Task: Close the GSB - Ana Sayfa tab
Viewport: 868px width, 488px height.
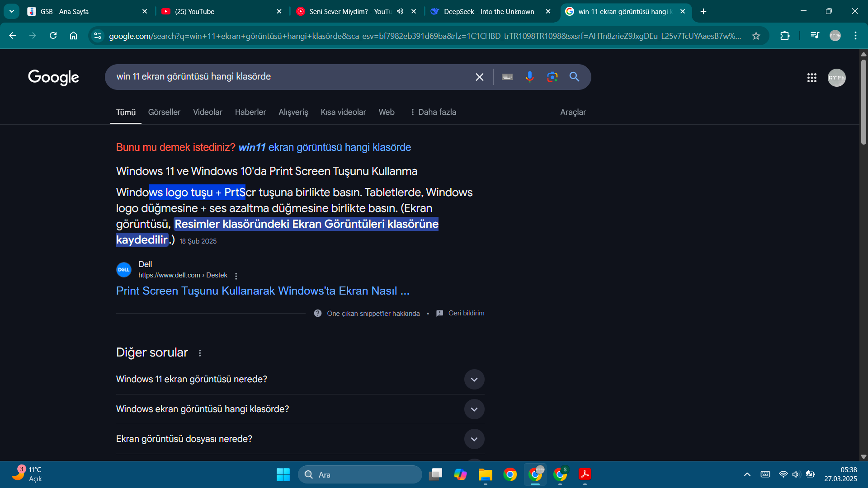Action: pyautogui.click(x=145, y=11)
